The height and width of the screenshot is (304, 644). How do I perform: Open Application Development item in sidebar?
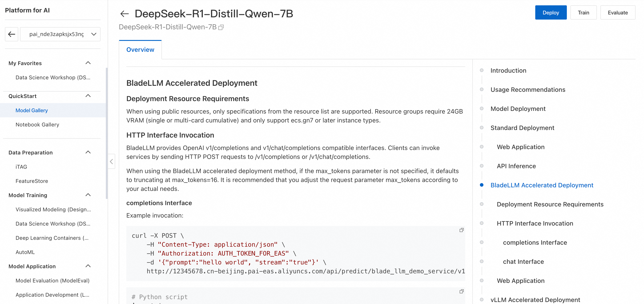click(x=52, y=295)
